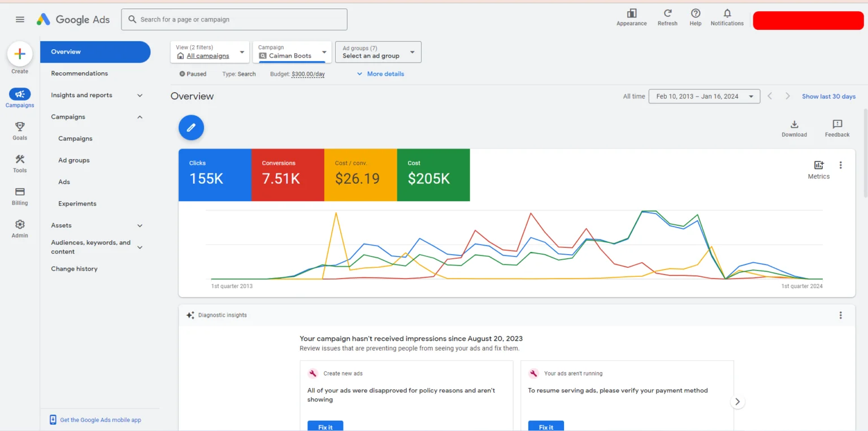This screenshot has height=431, width=868.
Task: Click the Refresh icon
Action: 667,14
